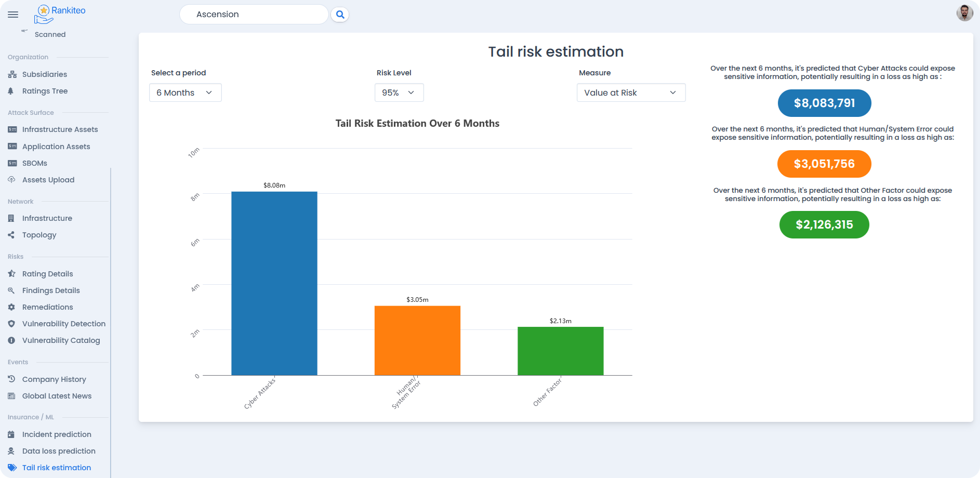Expand the Risk Level 95% dropdown

coord(399,92)
